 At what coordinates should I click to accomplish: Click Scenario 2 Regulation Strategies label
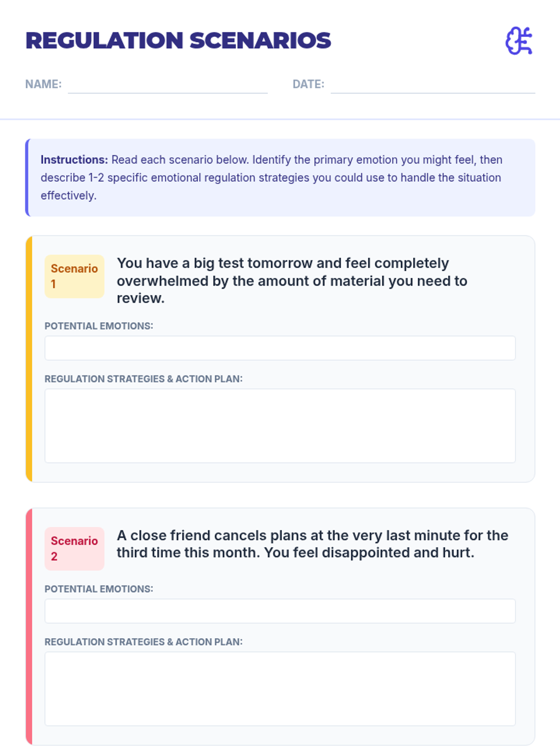[144, 642]
